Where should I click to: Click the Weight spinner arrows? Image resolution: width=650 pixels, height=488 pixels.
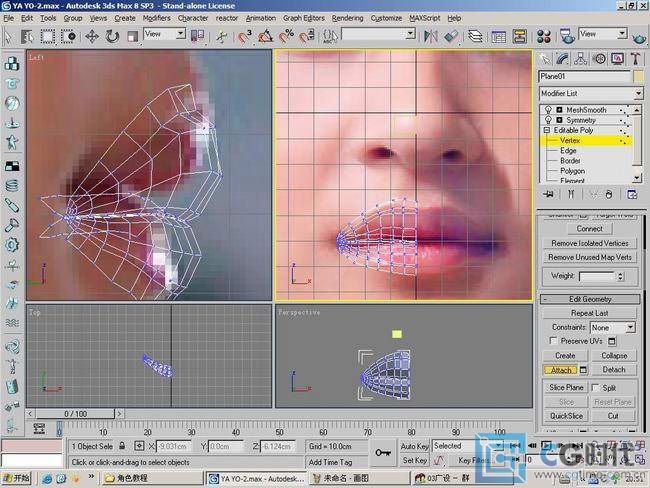point(620,276)
